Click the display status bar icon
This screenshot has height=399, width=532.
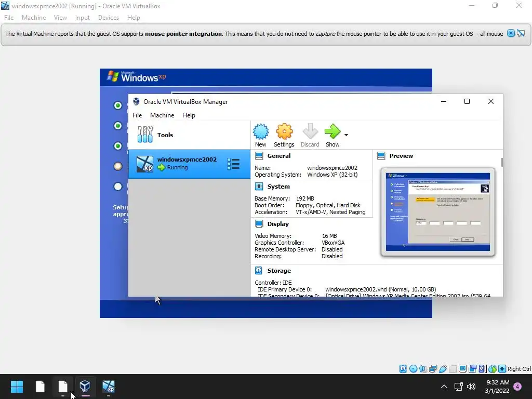[x=462, y=369]
